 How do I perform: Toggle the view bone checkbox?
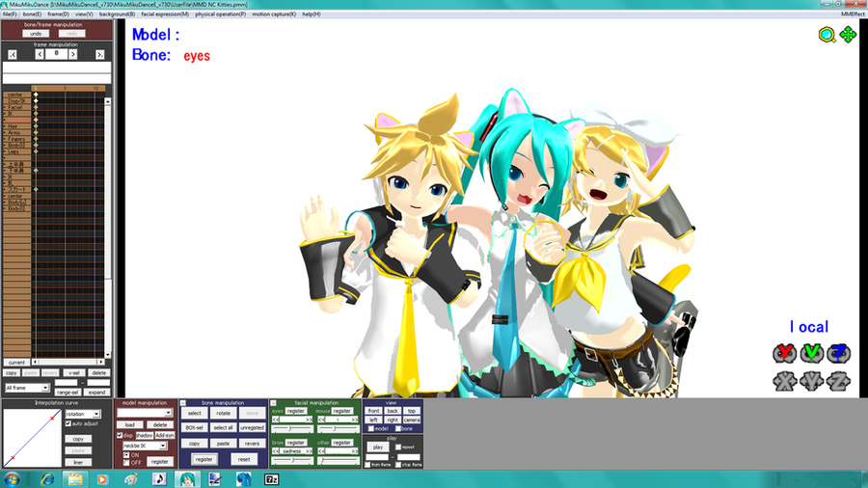[x=398, y=429]
